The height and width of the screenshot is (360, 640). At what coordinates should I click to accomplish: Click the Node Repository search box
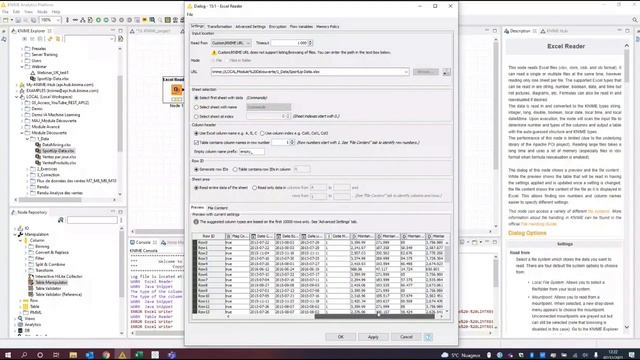[92, 220]
